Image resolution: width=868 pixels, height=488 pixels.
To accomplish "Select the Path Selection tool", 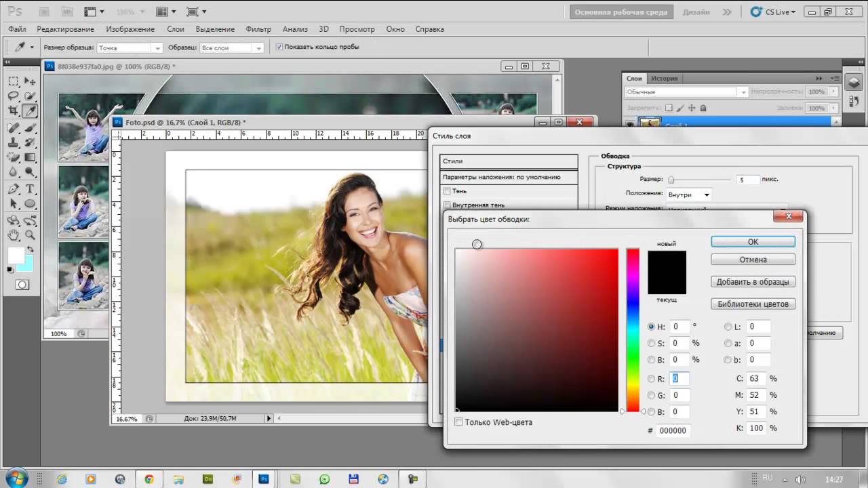I will 13,204.
